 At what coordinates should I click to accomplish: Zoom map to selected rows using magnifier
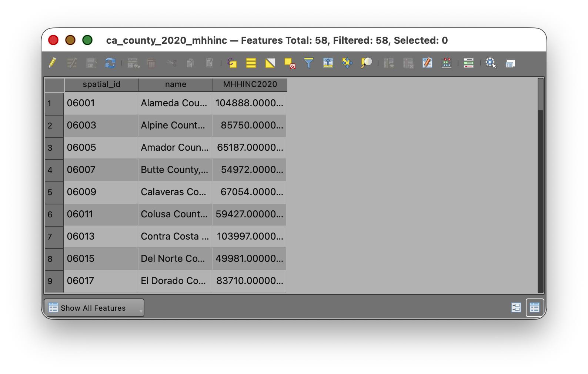click(x=367, y=63)
